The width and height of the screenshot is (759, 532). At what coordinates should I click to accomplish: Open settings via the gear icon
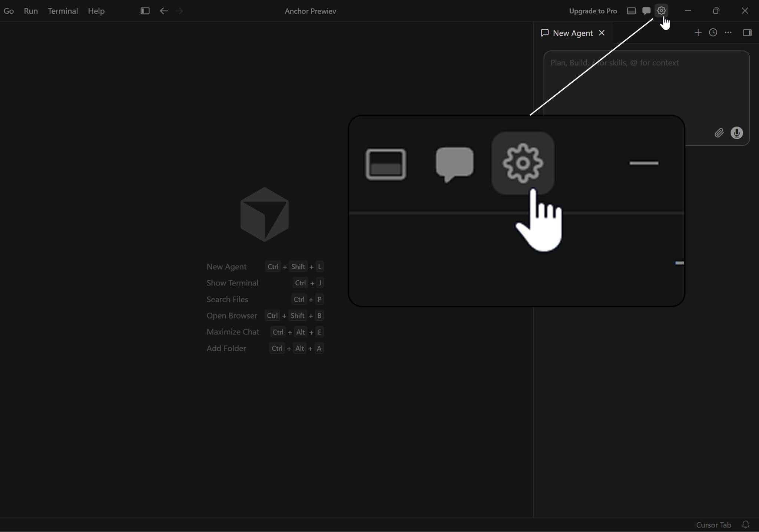(x=661, y=11)
